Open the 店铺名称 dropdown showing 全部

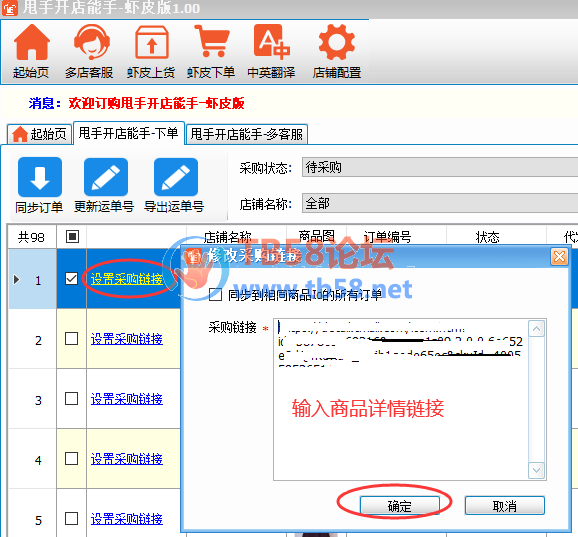tap(440, 203)
